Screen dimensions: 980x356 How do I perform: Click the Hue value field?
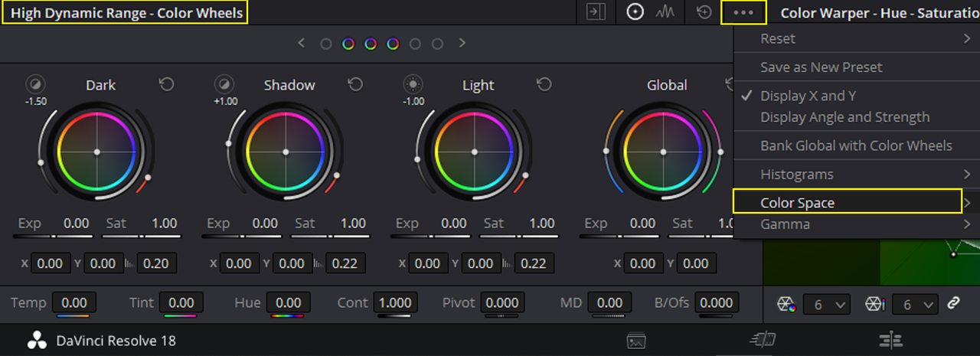(289, 302)
